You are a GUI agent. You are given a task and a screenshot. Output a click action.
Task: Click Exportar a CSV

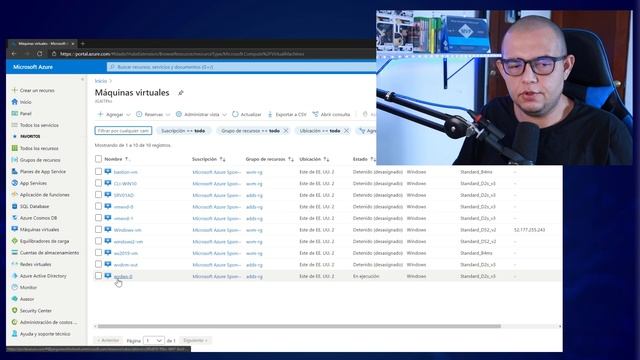pos(287,115)
